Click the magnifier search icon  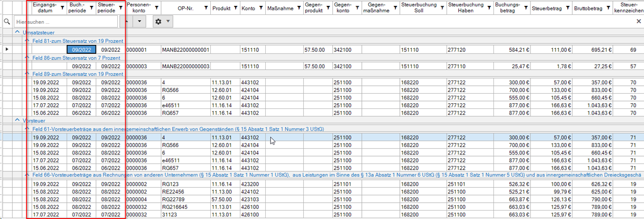pyautogui.click(x=6, y=22)
